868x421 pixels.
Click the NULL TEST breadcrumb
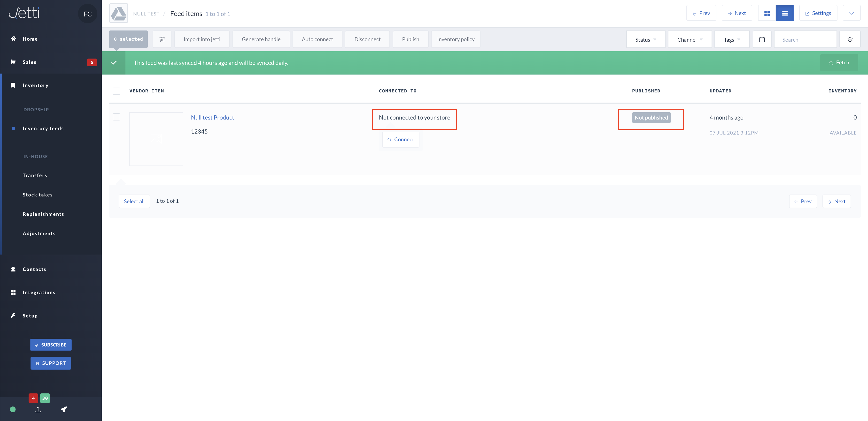click(x=146, y=14)
